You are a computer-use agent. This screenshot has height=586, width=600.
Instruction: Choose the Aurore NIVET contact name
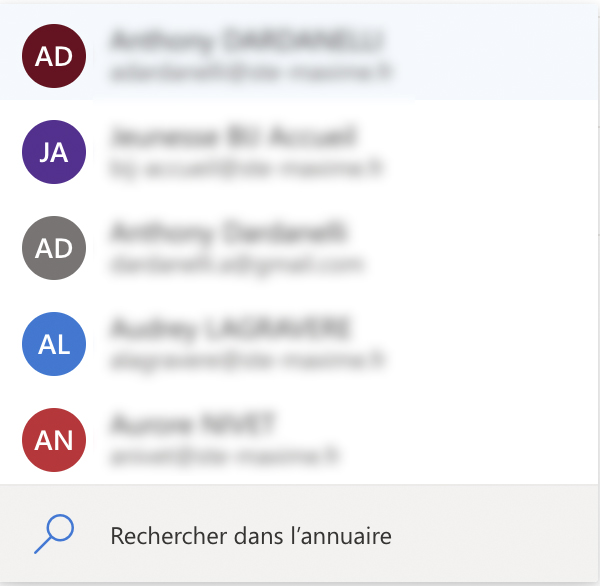click(193, 424)
